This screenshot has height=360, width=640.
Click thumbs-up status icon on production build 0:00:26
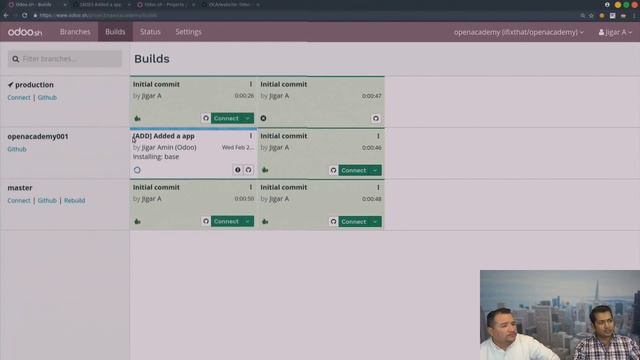pos(138,118)
